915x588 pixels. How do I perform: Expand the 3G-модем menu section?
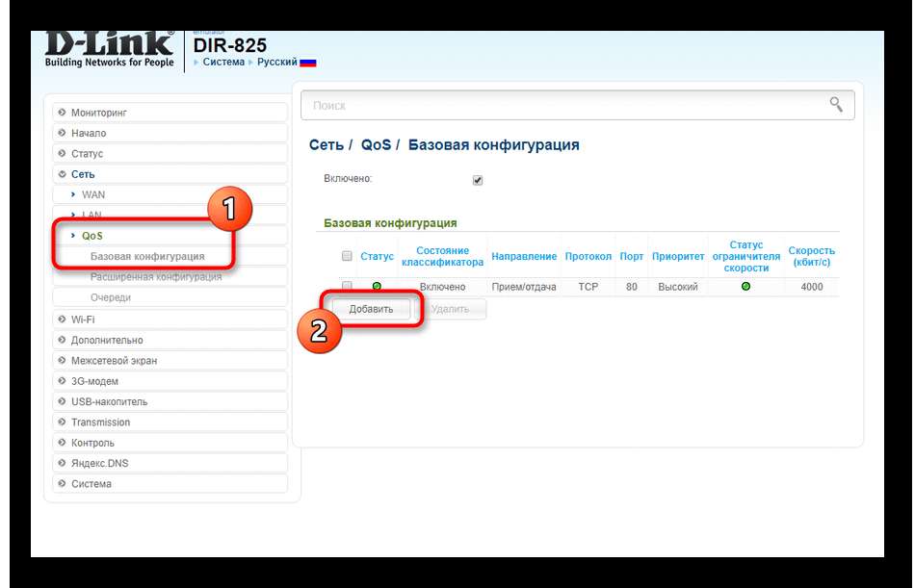(170, 381)
